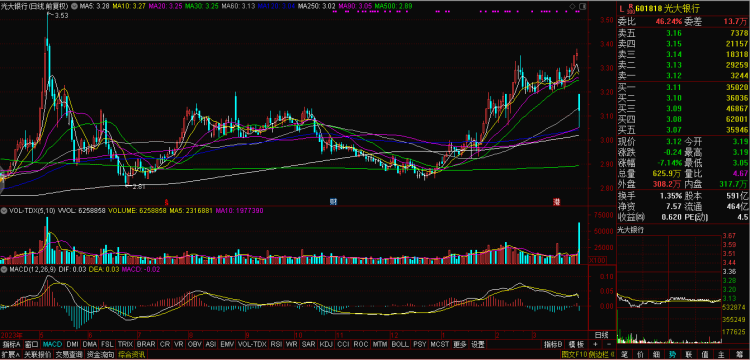Open the 图文F10 link
750x360 pixels.
pos(573,355)
